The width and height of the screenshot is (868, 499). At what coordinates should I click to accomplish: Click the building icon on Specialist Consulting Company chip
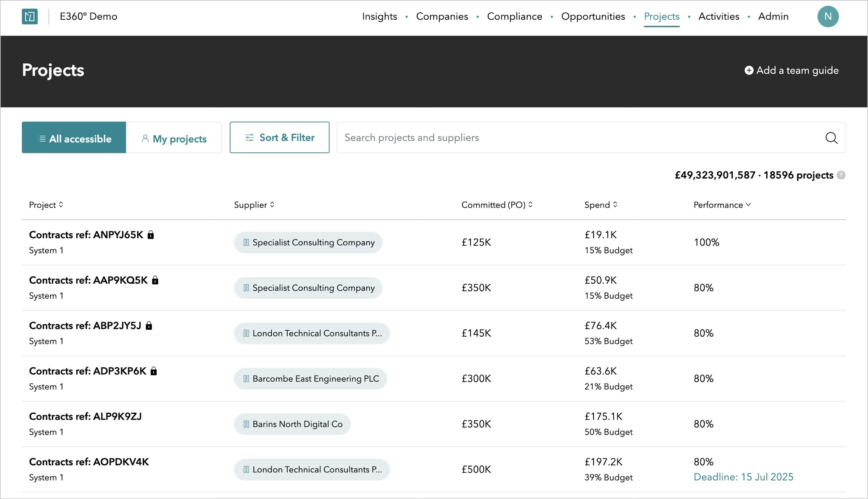246,242
